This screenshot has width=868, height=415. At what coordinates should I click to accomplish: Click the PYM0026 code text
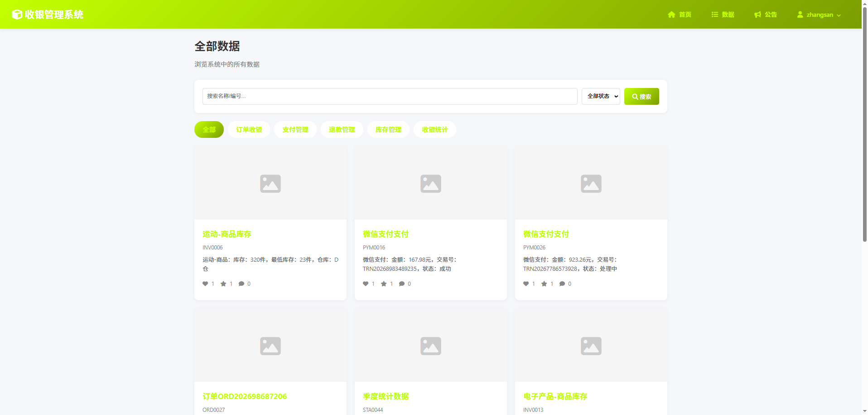[x=534, y=248]
